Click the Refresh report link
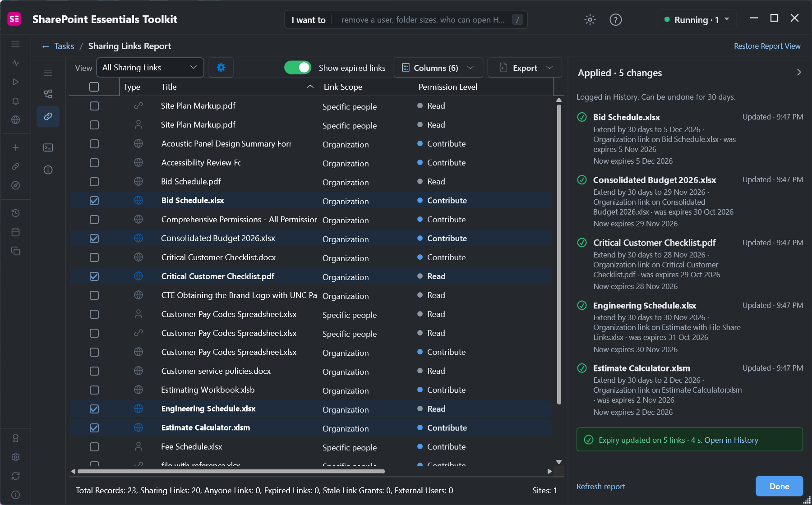 600,486
